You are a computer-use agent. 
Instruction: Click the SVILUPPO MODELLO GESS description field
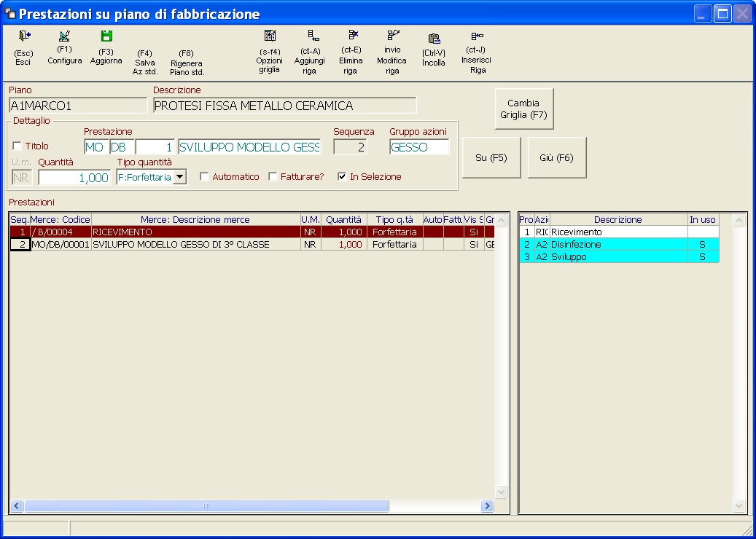[x=249, y=147]
